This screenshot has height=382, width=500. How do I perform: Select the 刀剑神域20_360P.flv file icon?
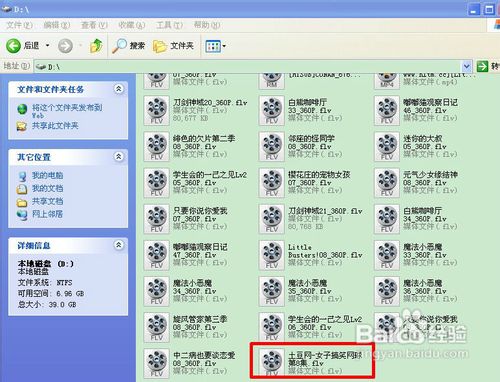point(156,110)
